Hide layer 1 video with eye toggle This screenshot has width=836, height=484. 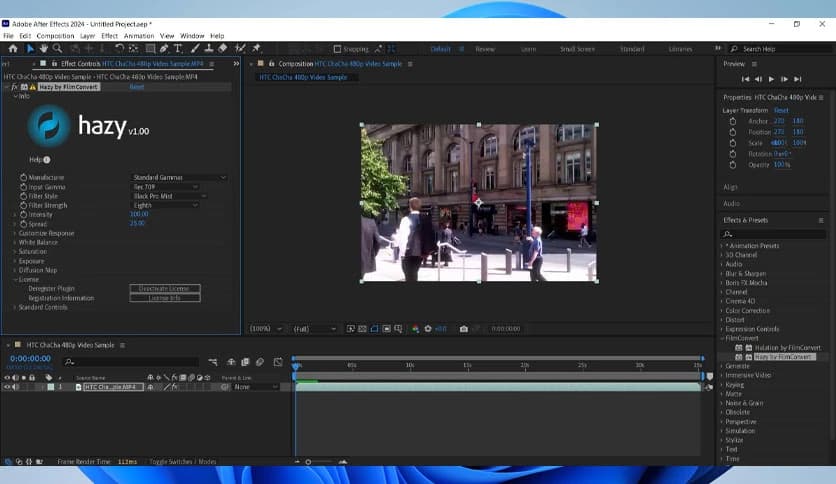[7, 387]
